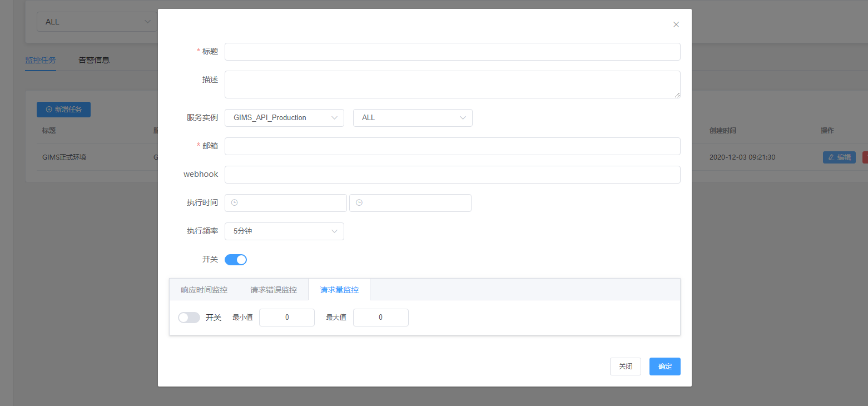Open the ALL dropdown behind the dialog
Image resolution: width=868 pixels, height=406 pixels.
(x=97, y=22)
